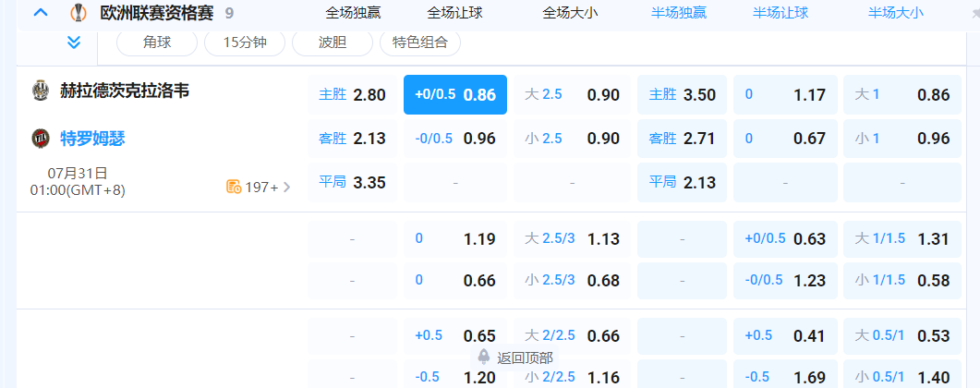Open the 197+ more markets link

coord(261,187)
